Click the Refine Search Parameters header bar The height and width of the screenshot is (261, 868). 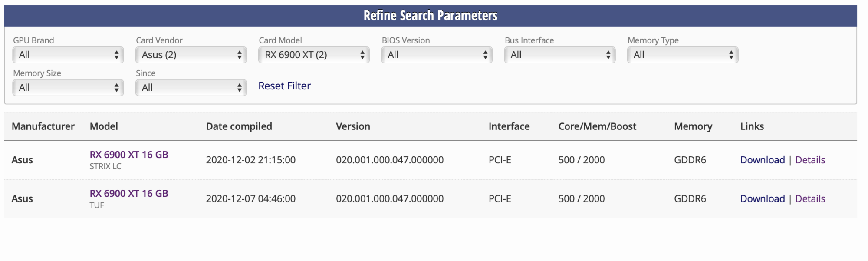430,16
